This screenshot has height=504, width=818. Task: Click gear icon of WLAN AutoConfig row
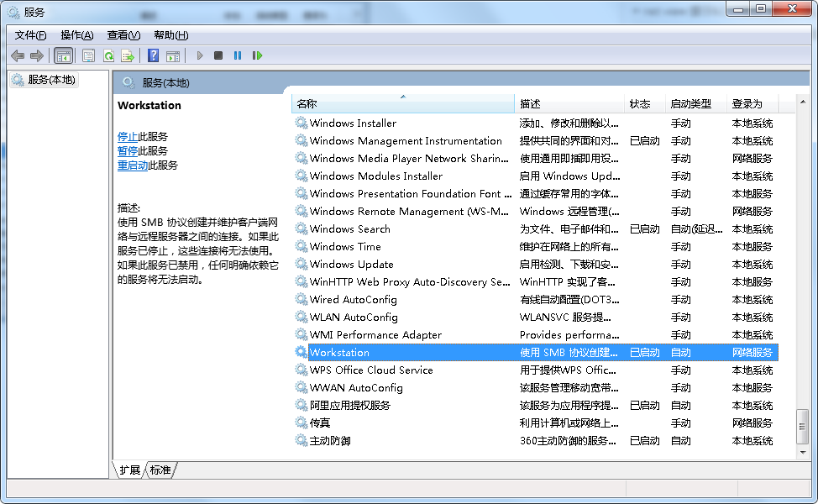click(x=301, y=317)
